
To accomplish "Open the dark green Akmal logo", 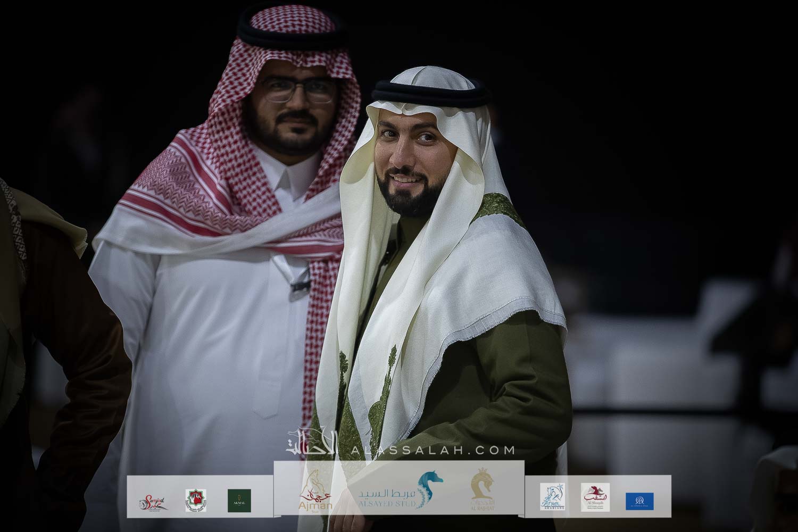I will click(x=239, y=501).
